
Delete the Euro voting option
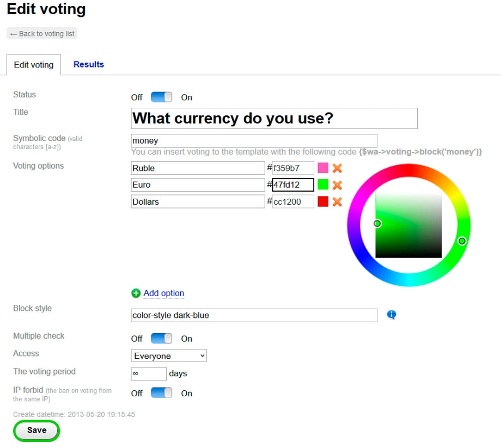tap(337, 185)
